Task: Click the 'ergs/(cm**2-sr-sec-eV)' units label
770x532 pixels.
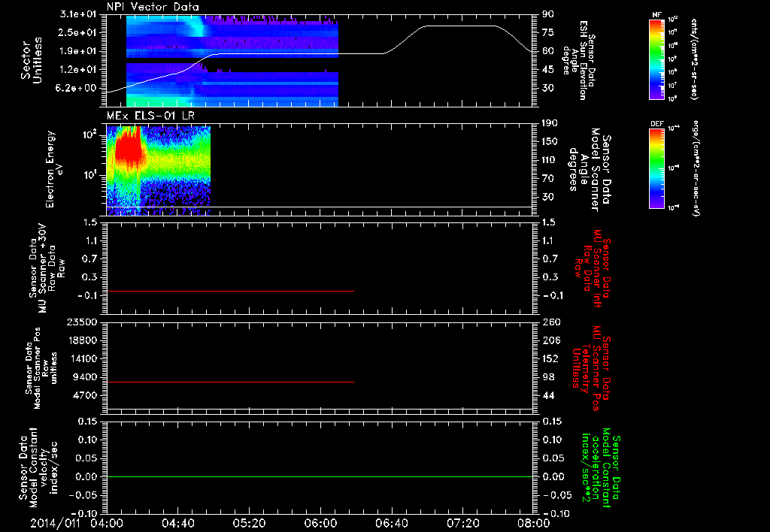Action: pyautogui.click(x=697, y=168)
